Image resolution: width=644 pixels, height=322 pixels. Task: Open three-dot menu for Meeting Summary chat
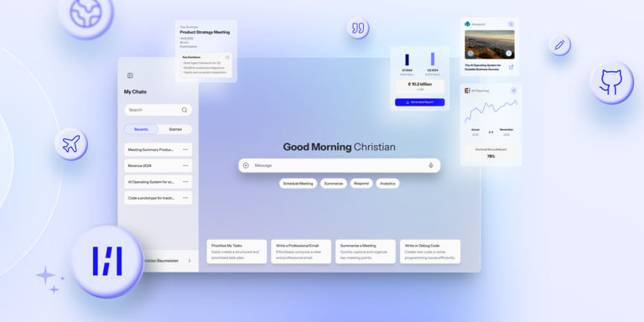[x=185, y=150]
